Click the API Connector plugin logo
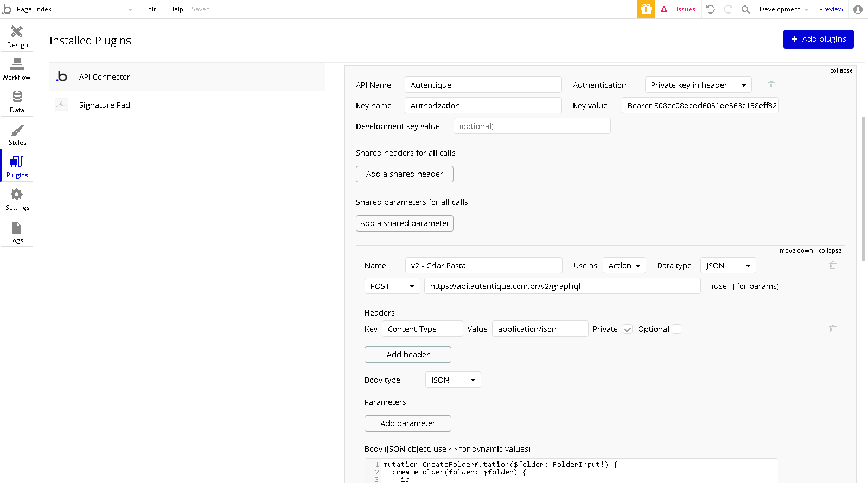Screen dimensions: 868x488 pos(62,77)
